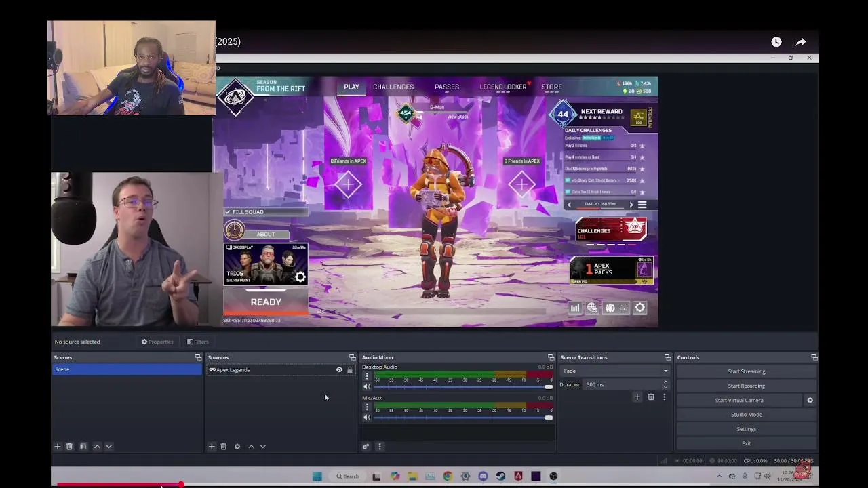Screen dimensions: 868x488
Task: Click the YouTube share arrow icon
Action: [801, 42]
